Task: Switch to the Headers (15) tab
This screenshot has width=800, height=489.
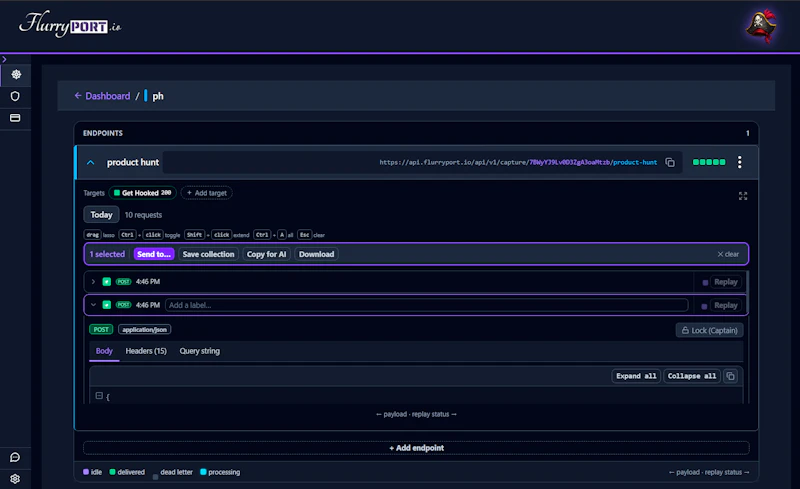Action: coord(146,351)
